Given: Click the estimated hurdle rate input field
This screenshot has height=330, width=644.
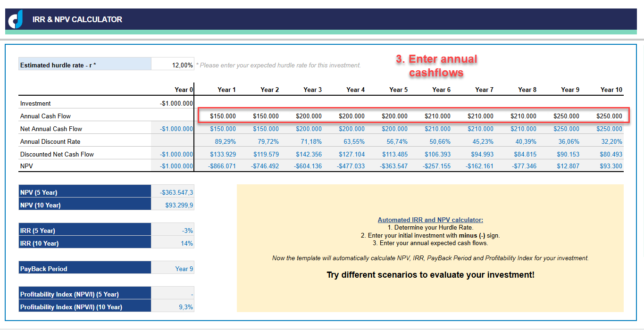Looking at the screenshot, I should (x=173, y=65).
